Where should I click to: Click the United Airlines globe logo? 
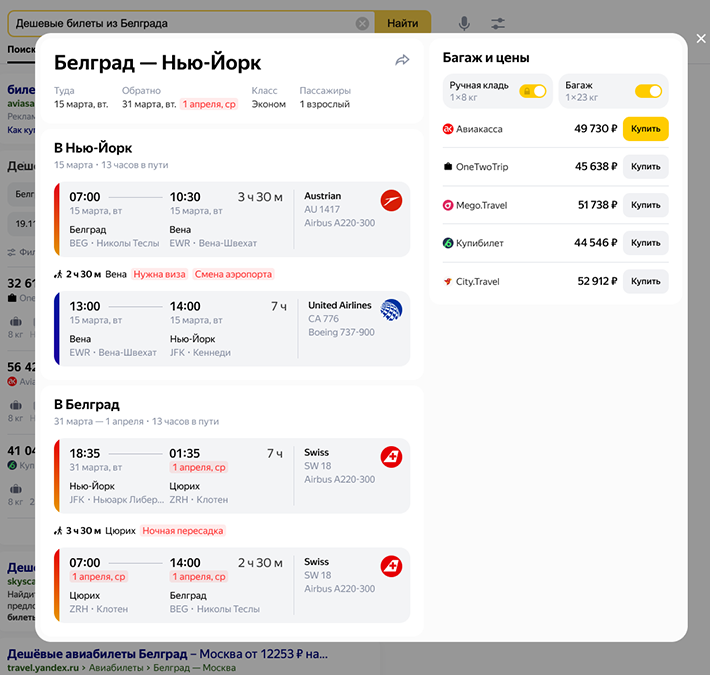tap(391, 310)
